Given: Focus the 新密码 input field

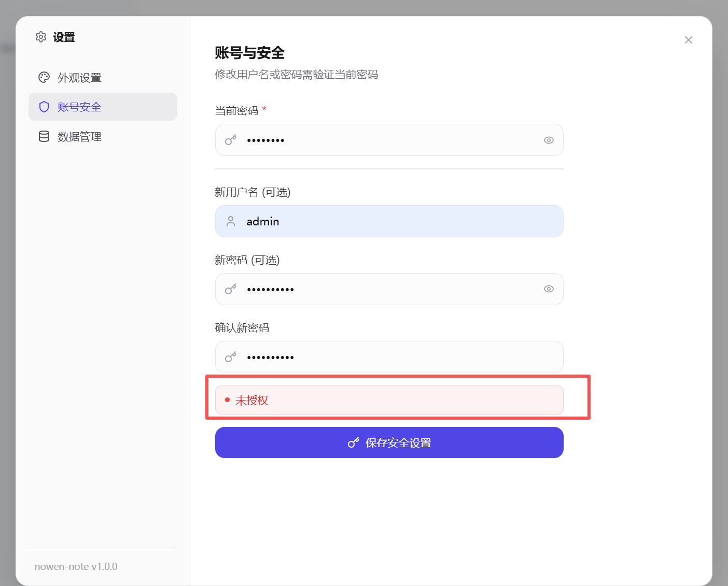Looking at the screenshot, I should point(389,289).
